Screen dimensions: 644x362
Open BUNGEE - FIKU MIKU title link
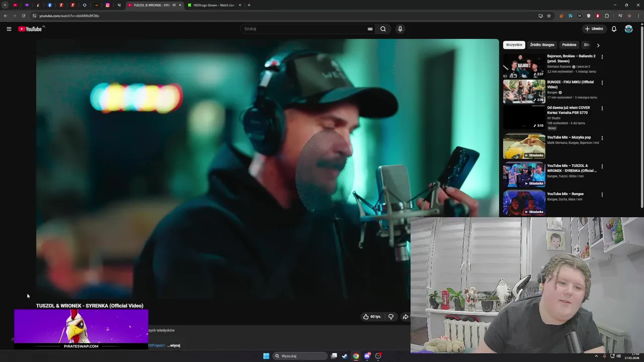click(571, 84)
